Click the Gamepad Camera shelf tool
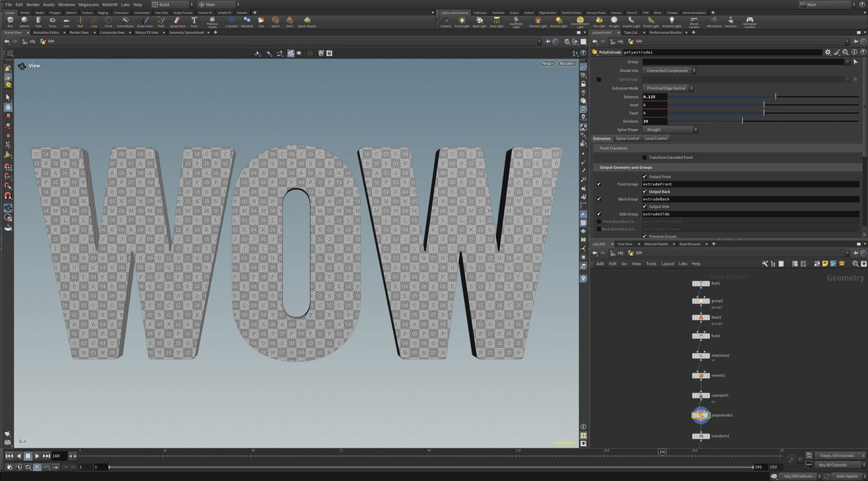The width and height of the screenshot is (868, 481). coord(749,22)
